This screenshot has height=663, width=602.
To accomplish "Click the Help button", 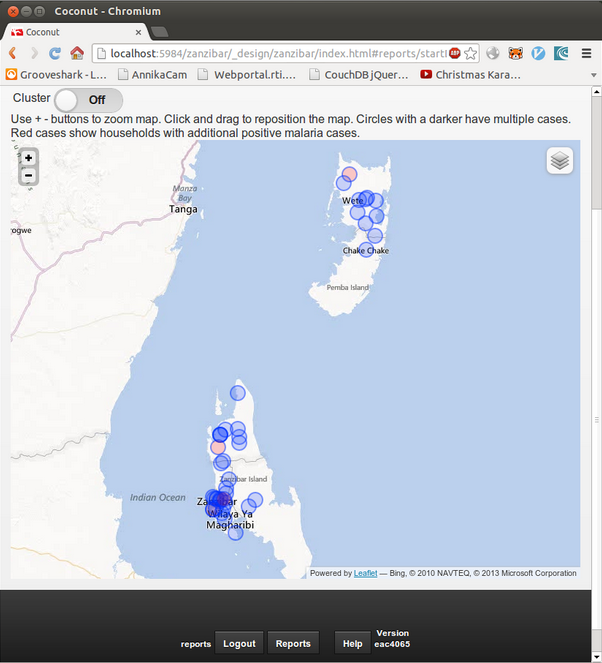I will pyautogui.click(x=353, y=644).
